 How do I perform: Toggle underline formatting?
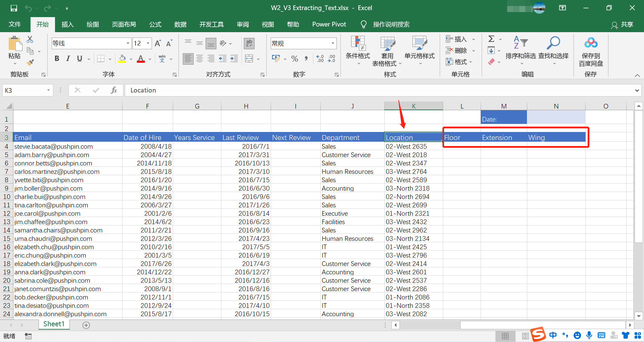[79, 59]
